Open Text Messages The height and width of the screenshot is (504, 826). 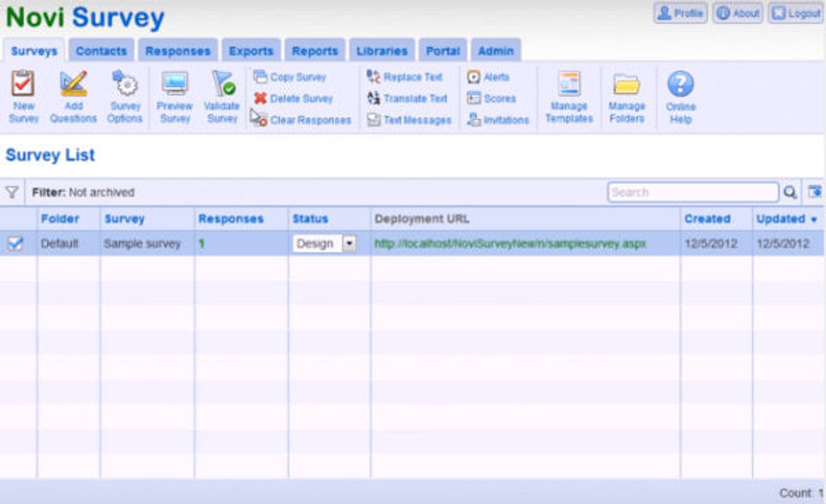pos(410,120)
